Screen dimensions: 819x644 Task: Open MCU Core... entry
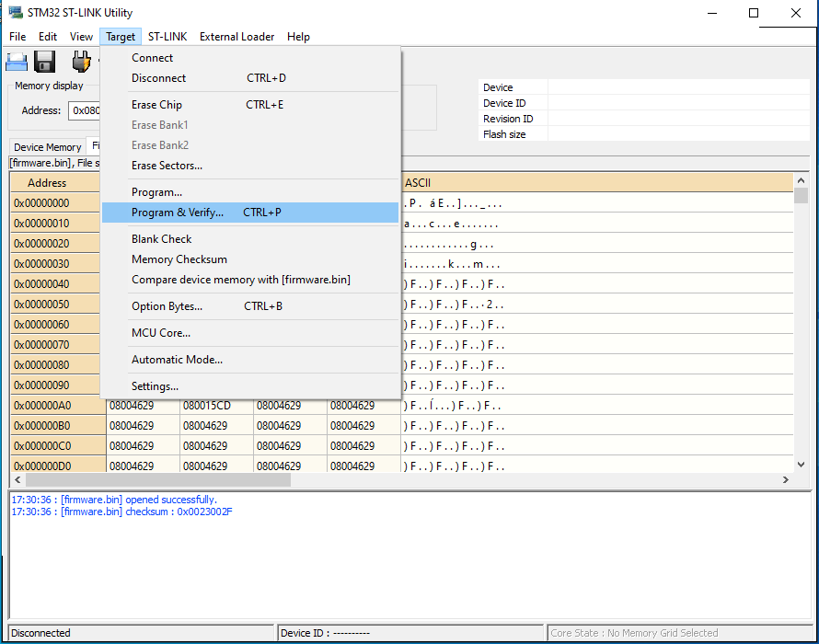pyautogui.click(x=250, y=333)
